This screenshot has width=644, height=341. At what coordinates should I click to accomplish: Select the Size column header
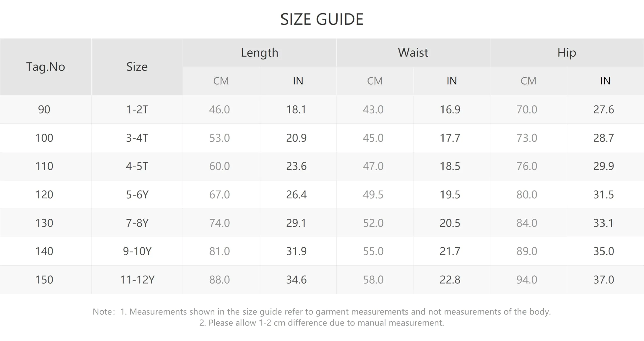point(137,67)
